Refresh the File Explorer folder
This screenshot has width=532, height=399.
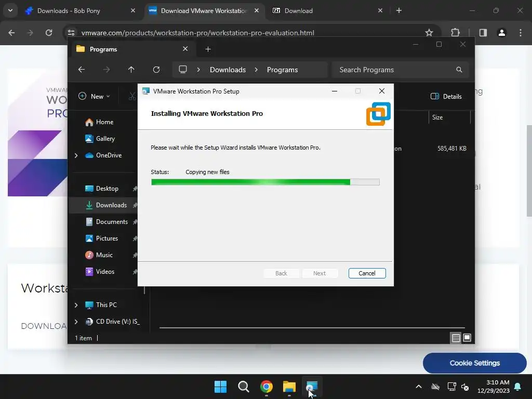(x=156, y=70)
